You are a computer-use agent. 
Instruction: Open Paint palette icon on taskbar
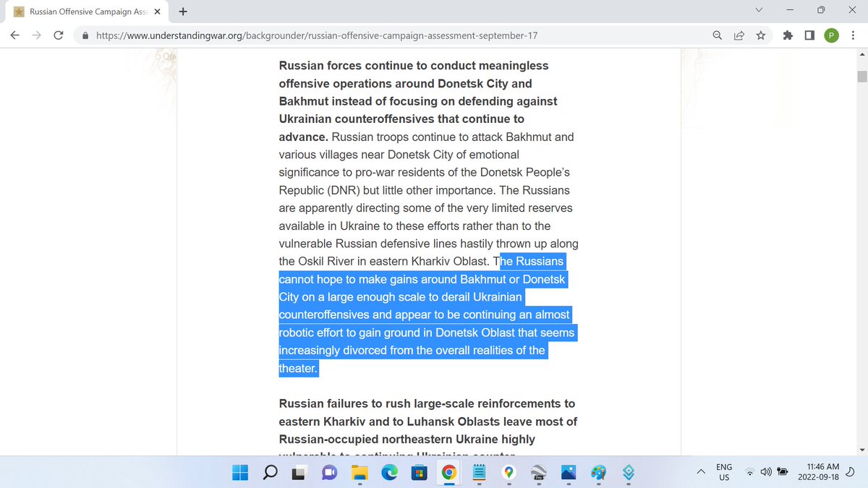598,473
